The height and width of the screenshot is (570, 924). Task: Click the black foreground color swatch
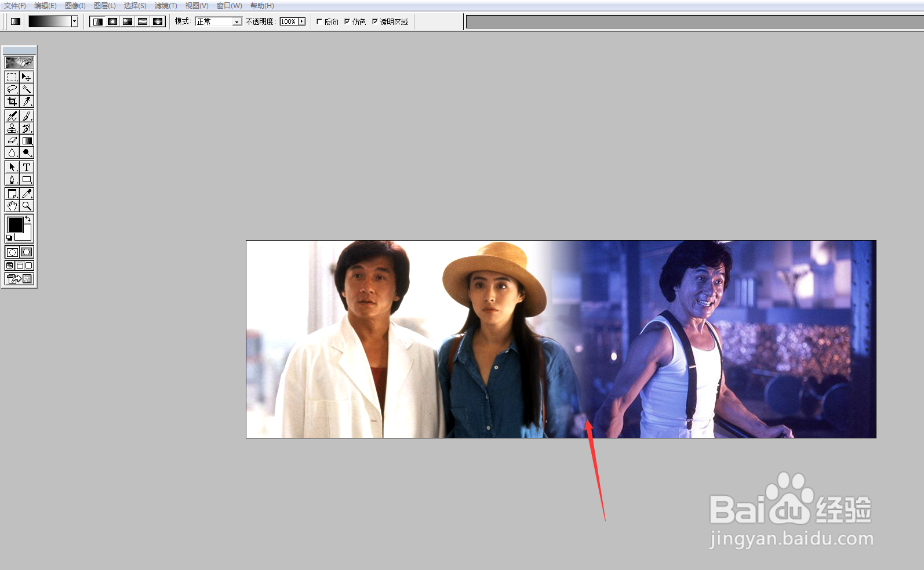(15, 225)
